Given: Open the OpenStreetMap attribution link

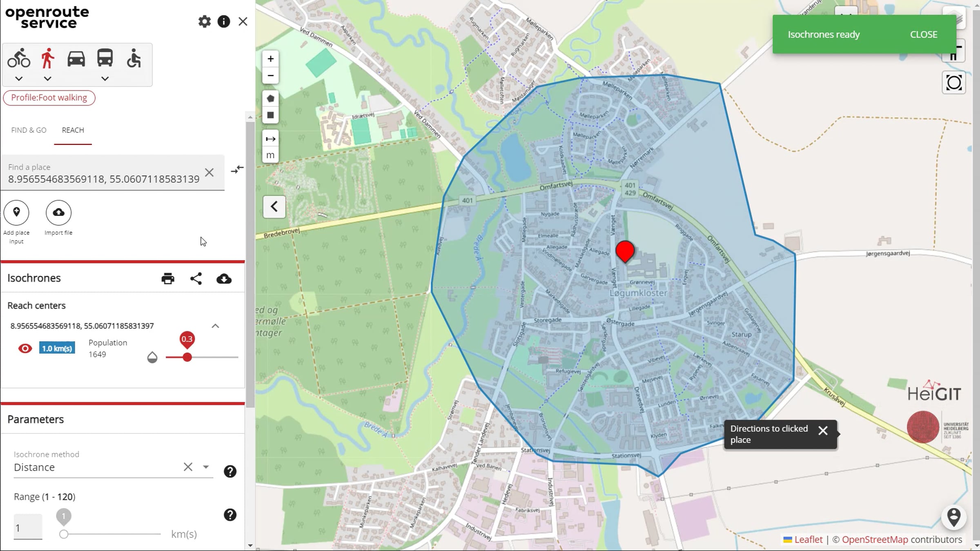Looking at the screenshot, I should coord(875,540).
